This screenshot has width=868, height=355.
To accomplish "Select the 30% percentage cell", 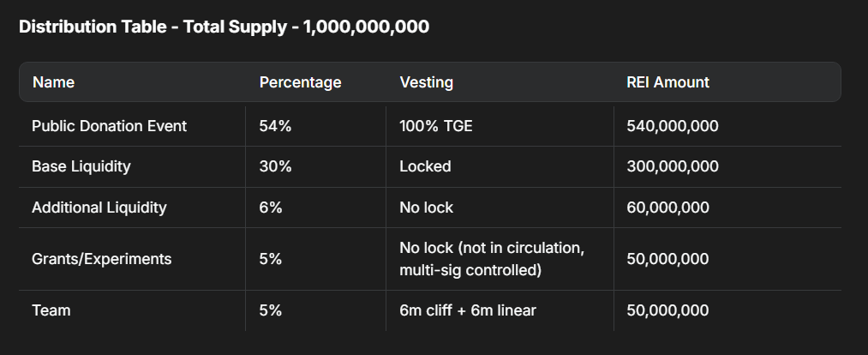I will point(275,166).
